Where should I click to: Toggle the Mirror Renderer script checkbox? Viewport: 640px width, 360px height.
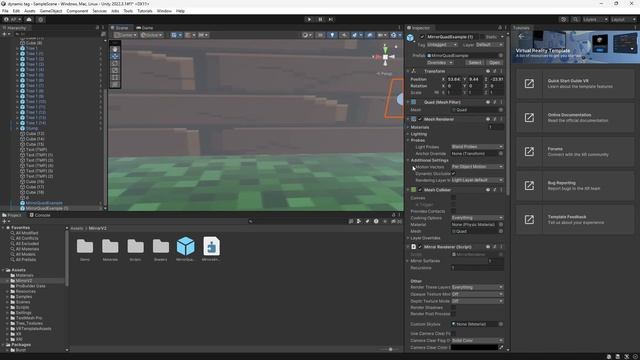(420, 247)
